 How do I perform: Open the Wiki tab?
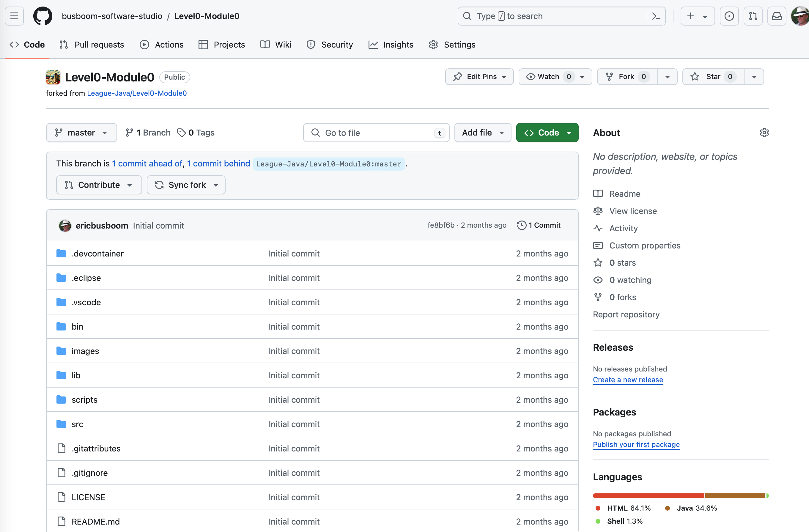click(x=276, y=45)
